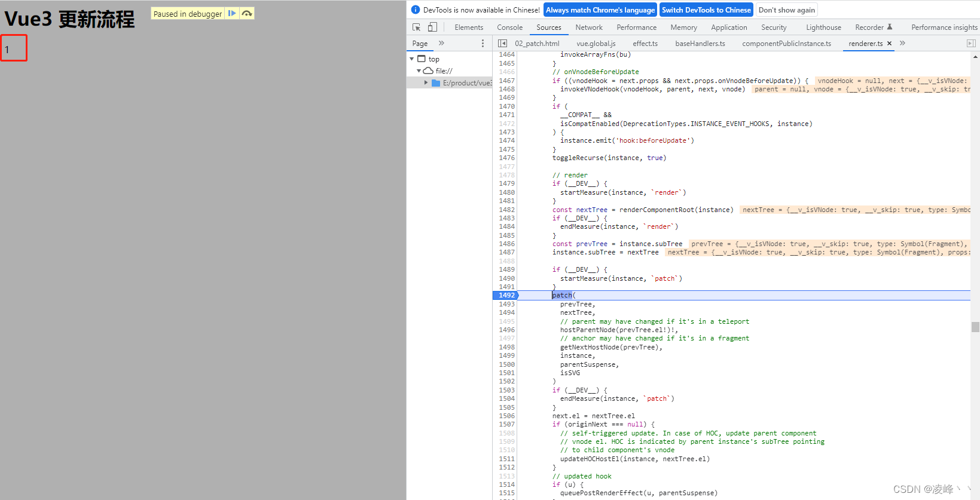The image size is (980, 500).
Task: Open the Lighthouse tab
Action: pyautogui.click(x=823, y=27)
